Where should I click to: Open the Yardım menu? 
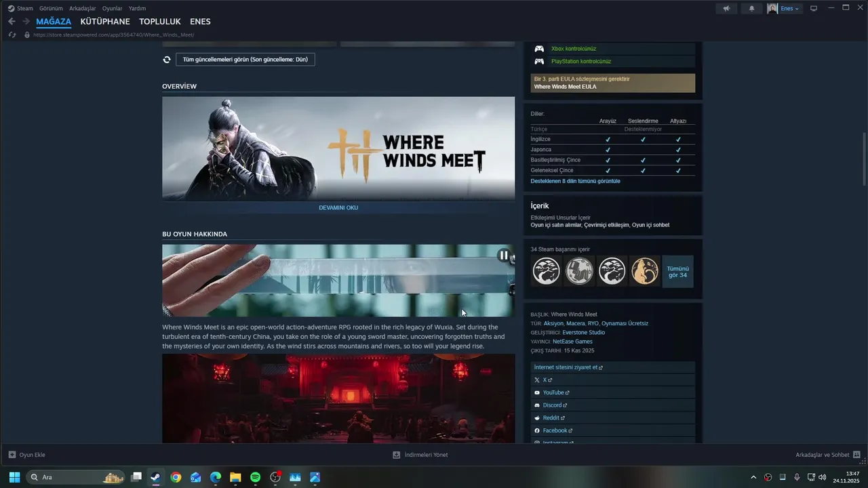137,8
